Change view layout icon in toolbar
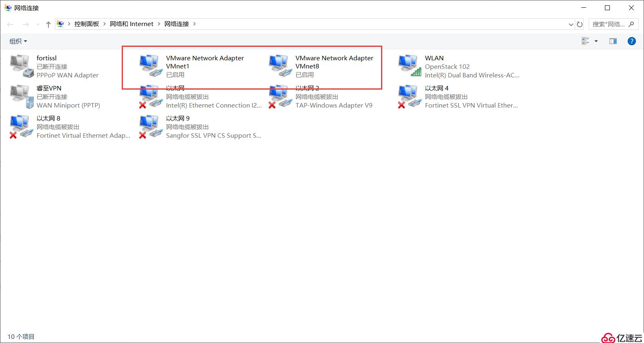This screenshot has width=644, height=343. (x=585, y=41)
